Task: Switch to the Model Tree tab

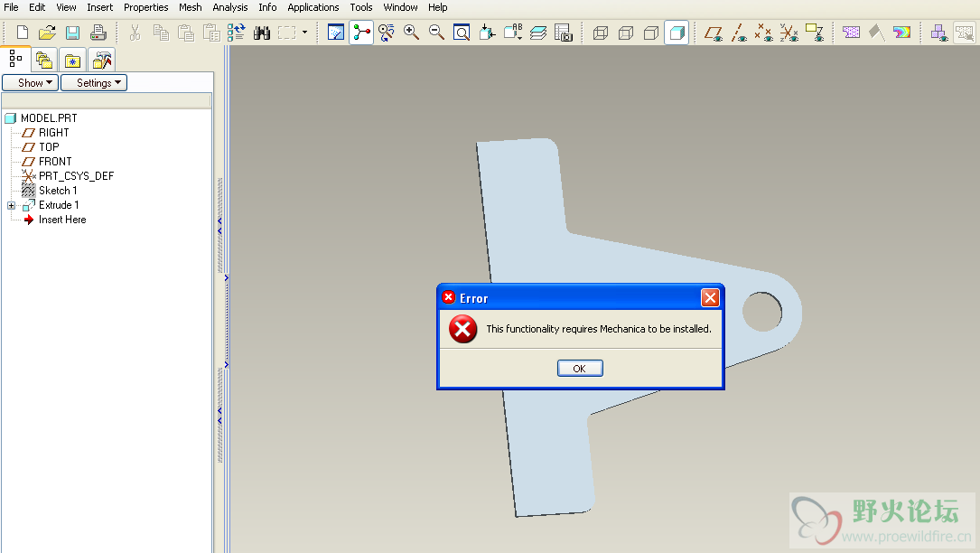Action: click(x=15, y=60)
